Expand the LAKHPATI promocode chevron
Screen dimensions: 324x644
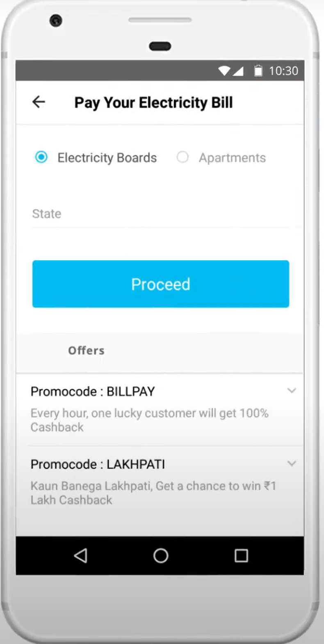(292, 464)
